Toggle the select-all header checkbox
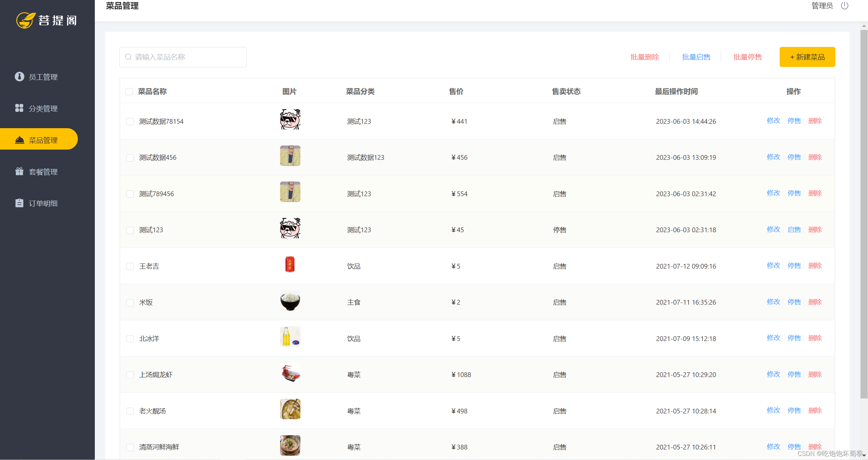Screen dimensions: 868x460 129,91
